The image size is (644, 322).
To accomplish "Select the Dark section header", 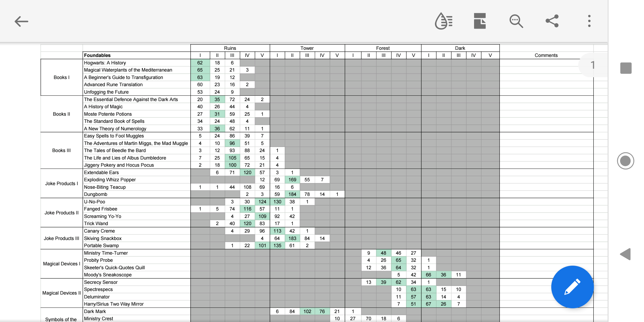I will [x=460, y=48].
